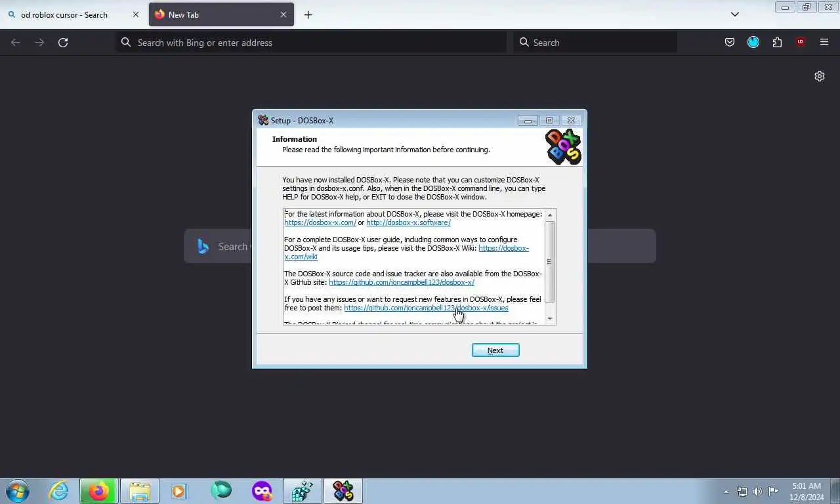The width and height of the screenshot is (840, 504).
Task: Close the DOSBox-X setup window
Action: [x=571, y=120]
